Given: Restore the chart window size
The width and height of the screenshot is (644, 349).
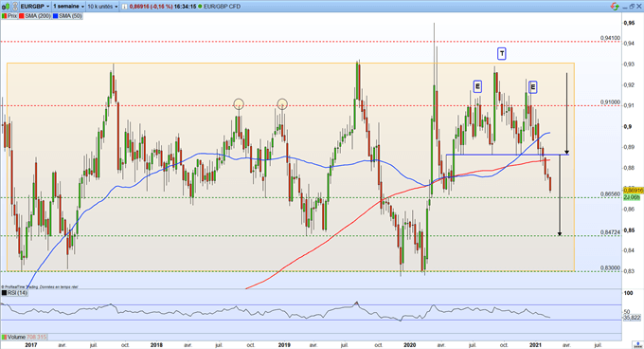Looking at the screenshot, I should [x=632, y=7].
